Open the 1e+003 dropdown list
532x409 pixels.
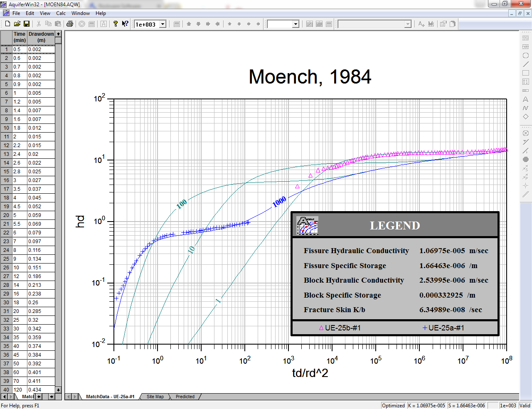pos(163,25)
